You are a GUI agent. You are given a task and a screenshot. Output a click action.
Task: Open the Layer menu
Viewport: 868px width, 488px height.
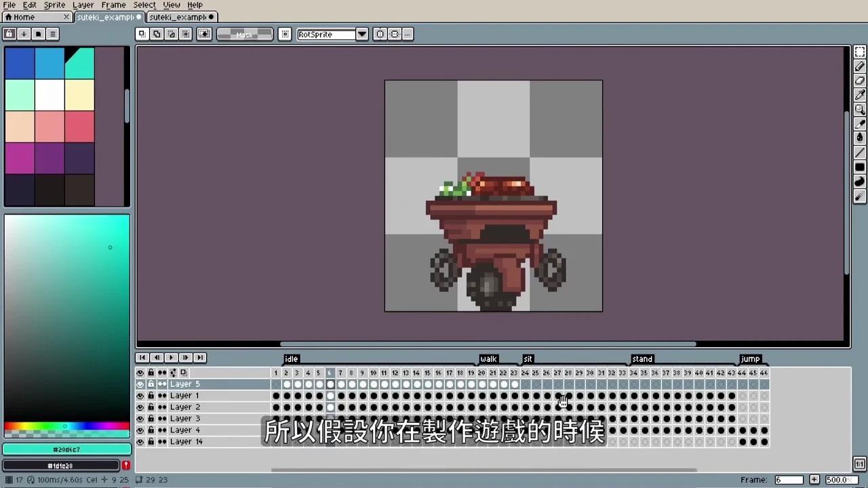pos(83,5)
